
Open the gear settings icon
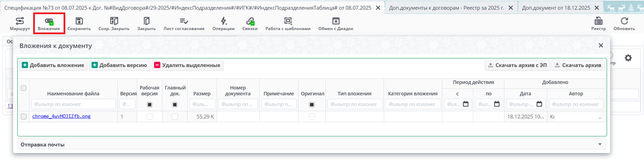[628, 58]
